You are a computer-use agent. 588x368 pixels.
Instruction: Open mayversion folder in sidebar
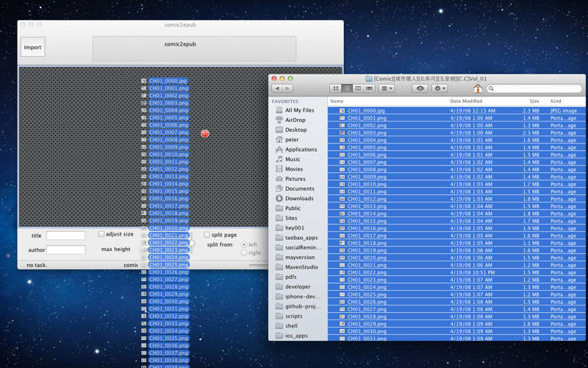298,257
